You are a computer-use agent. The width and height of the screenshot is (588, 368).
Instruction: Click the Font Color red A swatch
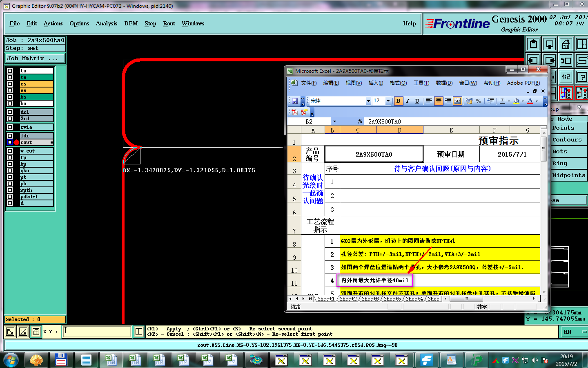click(530, 101)
